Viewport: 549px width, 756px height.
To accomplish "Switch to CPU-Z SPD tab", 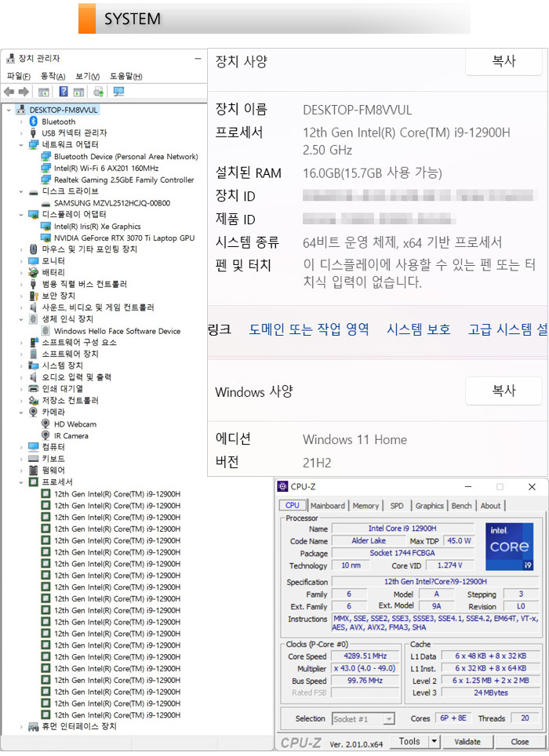I will (x=397, y=506).
